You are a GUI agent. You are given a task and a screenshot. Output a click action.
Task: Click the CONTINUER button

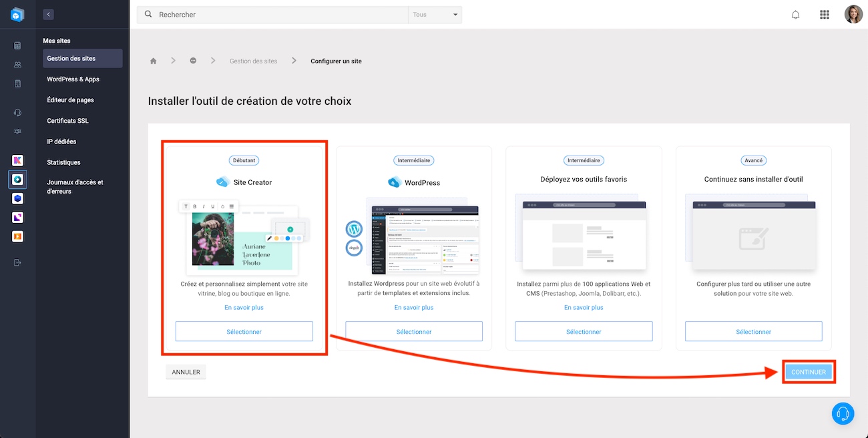[x=809, y=372]
